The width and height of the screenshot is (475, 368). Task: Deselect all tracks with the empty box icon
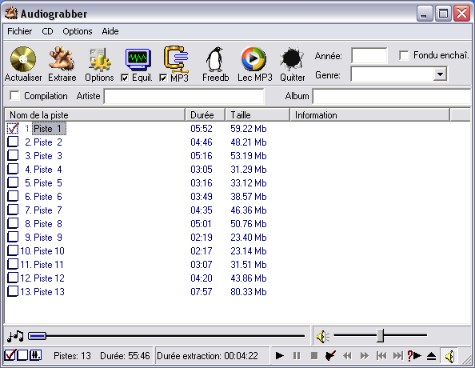click(22, 355)
